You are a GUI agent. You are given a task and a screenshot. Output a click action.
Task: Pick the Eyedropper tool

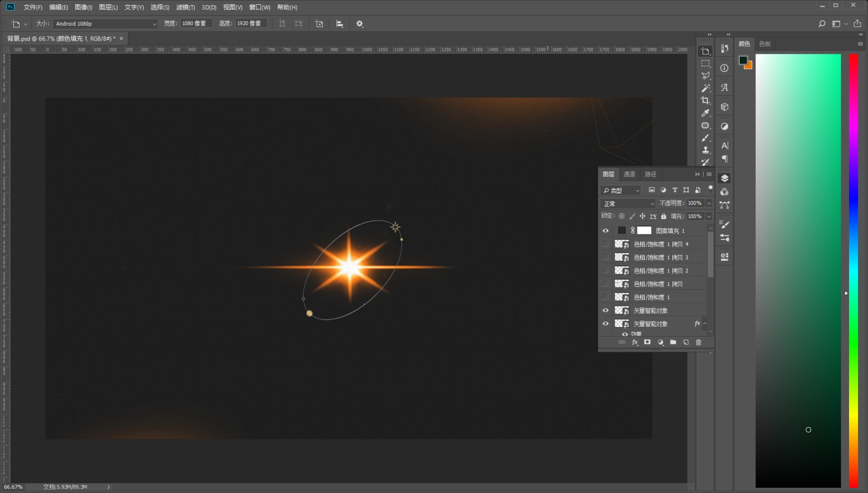tap(705, 113)
